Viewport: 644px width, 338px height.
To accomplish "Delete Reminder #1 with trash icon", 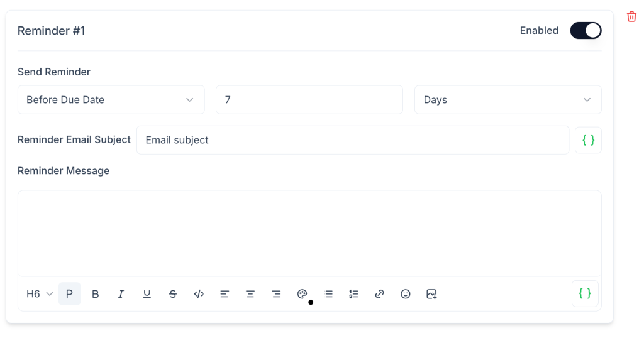I will click(631, 17).
